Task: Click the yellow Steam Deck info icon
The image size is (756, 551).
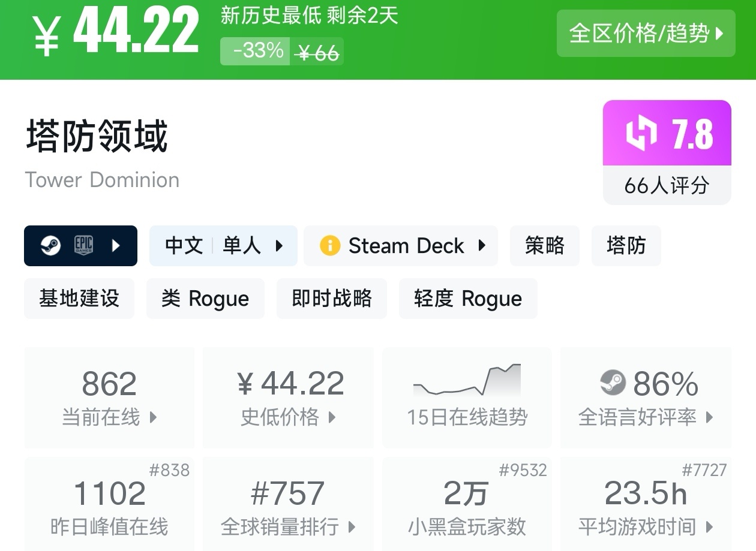Action: click(x=329, y=246)
